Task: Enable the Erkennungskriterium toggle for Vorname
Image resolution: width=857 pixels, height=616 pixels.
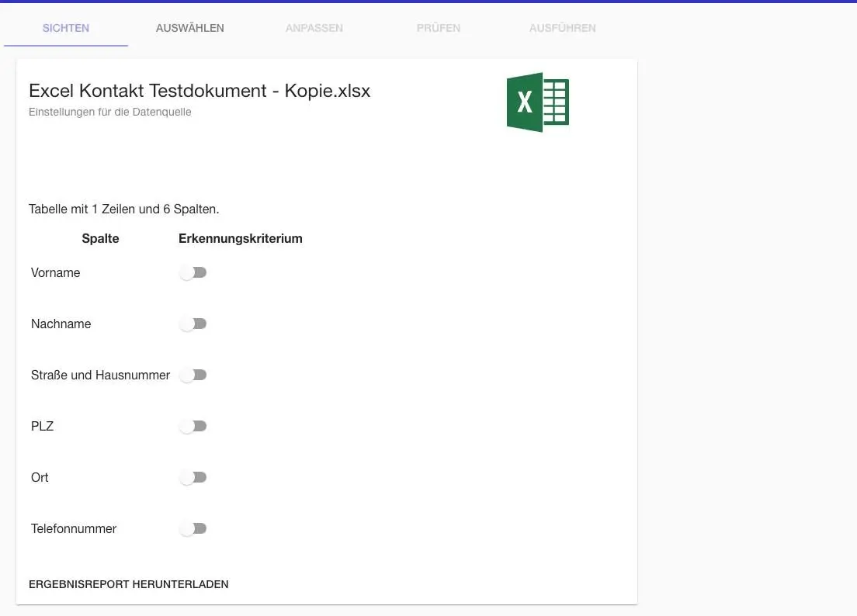Action: tap(193, 272)
